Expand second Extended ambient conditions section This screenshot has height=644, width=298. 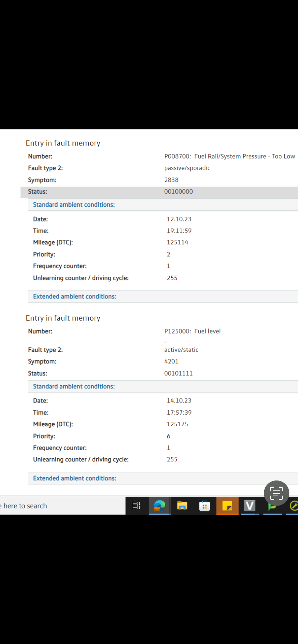[74, 478]
